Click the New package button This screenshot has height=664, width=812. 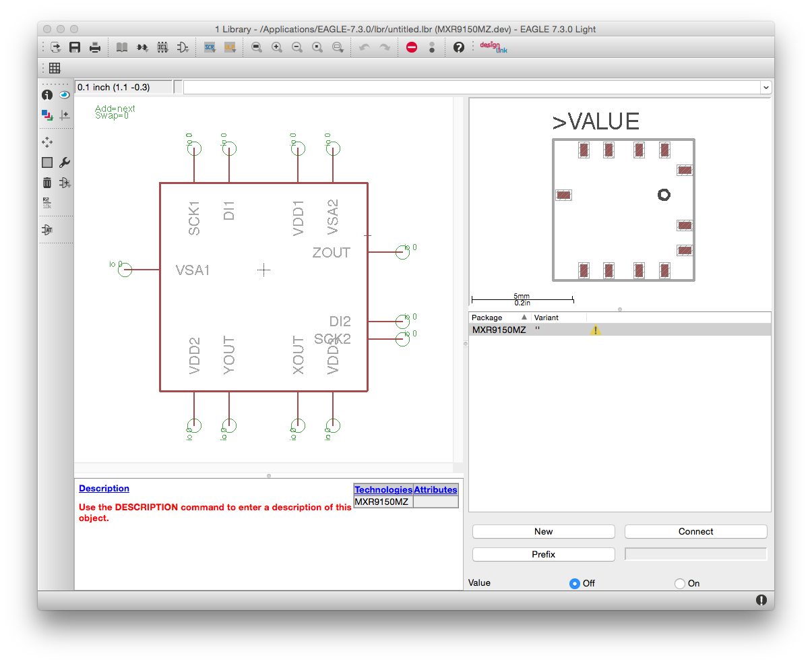[544, 531]
